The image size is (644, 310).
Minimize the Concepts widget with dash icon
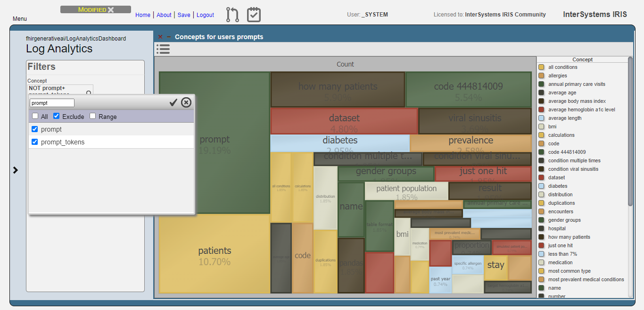(x=169, y=37)
